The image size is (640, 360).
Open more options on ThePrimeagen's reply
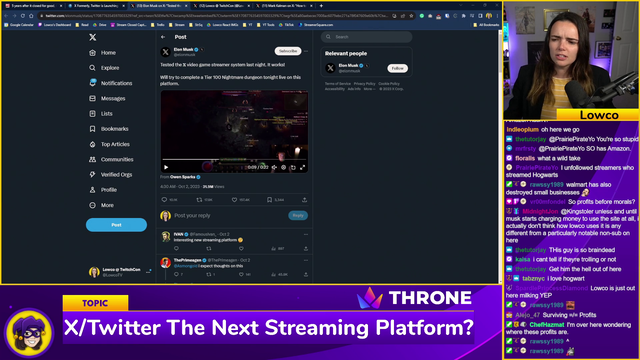click(x=306, y=260)
